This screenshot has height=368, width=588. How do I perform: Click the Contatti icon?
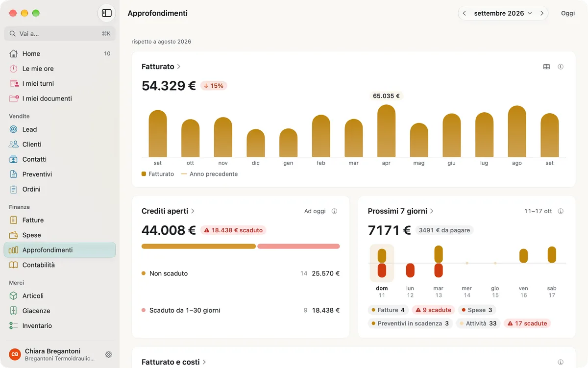(x=14, y=159)
